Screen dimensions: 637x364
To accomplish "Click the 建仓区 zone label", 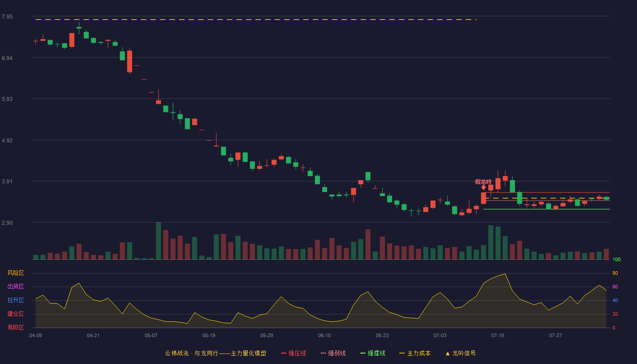I will click(x=15, y=314).
